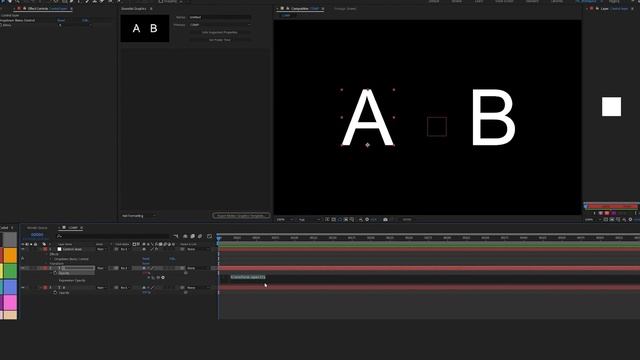Toggle the enable expression equals icon

click(149, 278)
